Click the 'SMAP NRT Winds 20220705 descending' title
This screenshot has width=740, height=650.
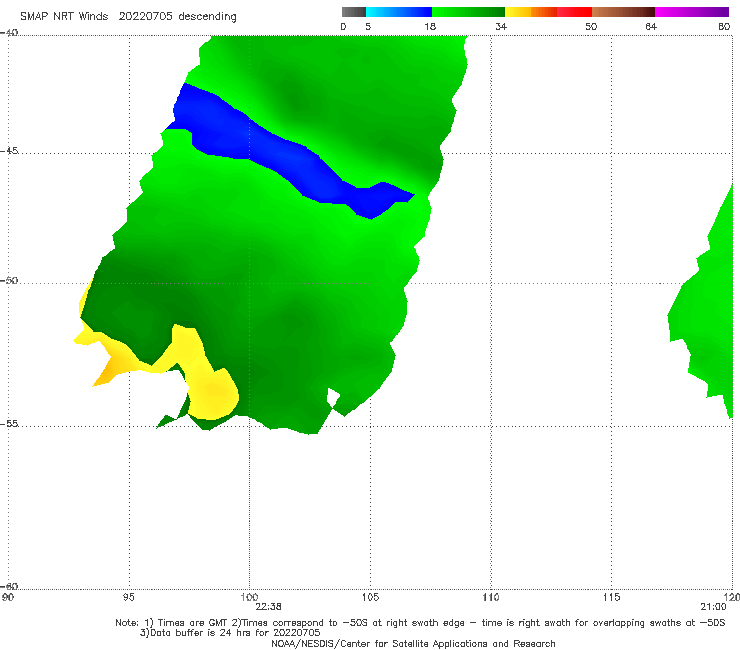[x=128, y=17]
